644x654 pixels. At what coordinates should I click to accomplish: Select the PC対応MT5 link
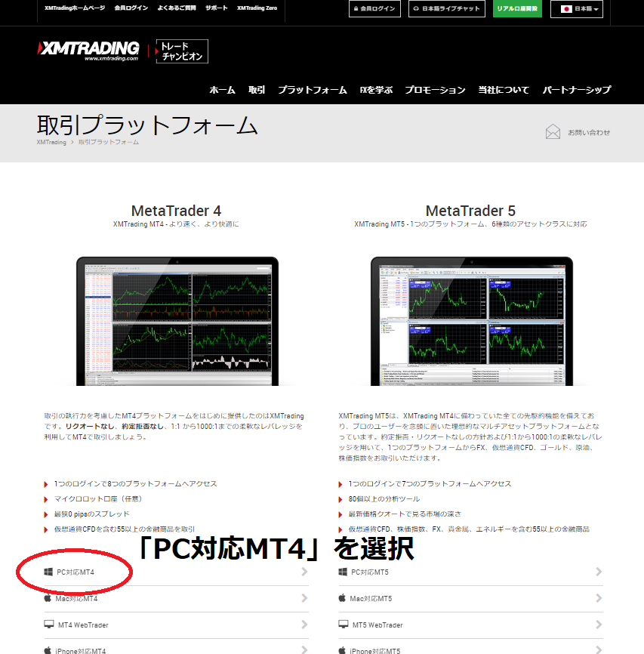[370, 572]
